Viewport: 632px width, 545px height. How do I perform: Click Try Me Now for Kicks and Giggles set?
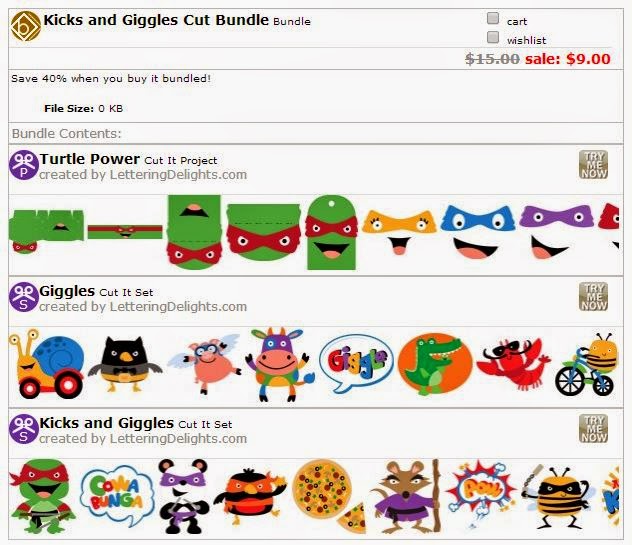click(593, 429)
